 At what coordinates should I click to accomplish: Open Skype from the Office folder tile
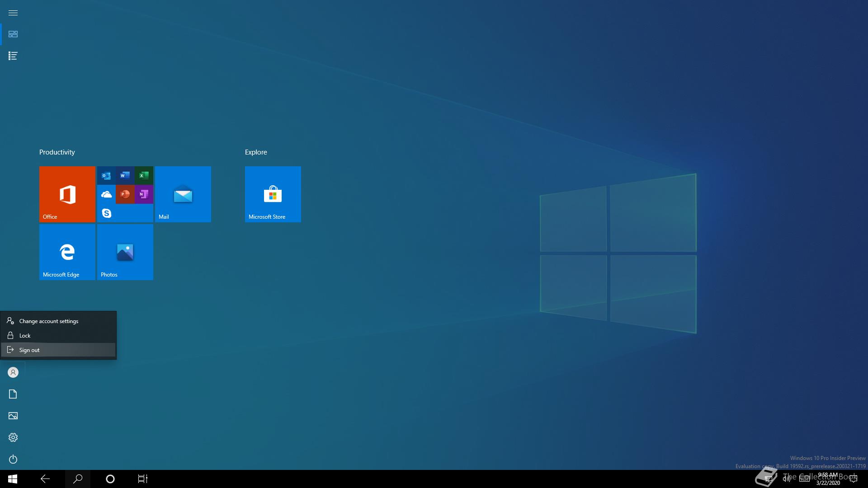click(x=106, y=213)
